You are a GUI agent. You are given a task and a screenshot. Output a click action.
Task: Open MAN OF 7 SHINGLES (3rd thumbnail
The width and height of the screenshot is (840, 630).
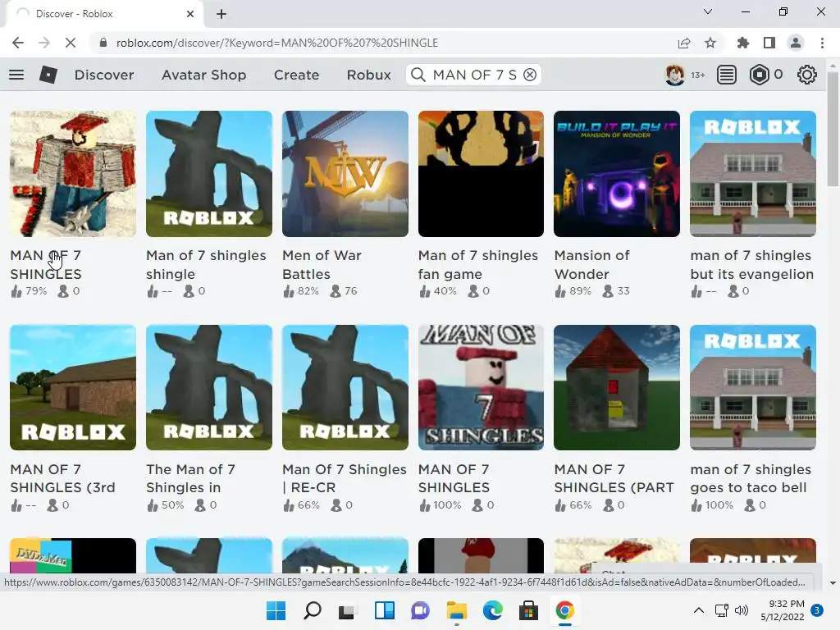(73, 387)
